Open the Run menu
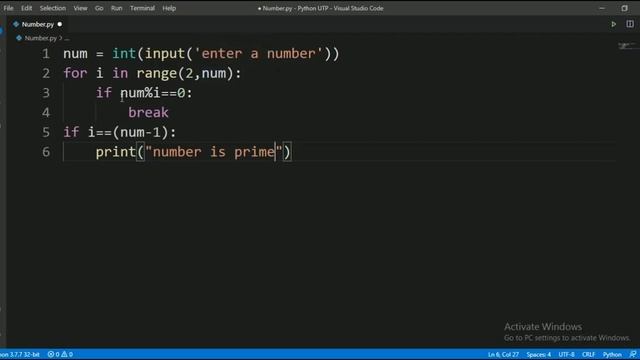This screenshot has height=360, width=640. [117, 8]
